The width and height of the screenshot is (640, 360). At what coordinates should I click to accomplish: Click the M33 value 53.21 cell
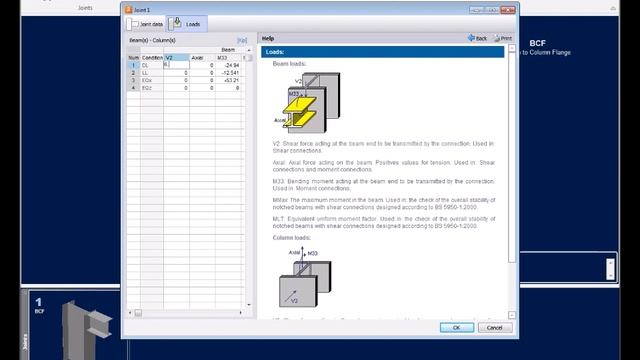228,80
